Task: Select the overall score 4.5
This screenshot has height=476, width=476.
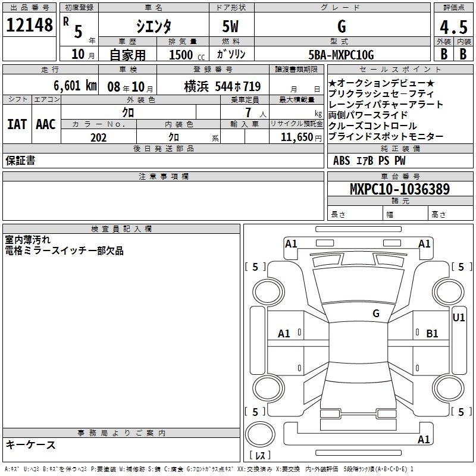Action: click(453, 27)
